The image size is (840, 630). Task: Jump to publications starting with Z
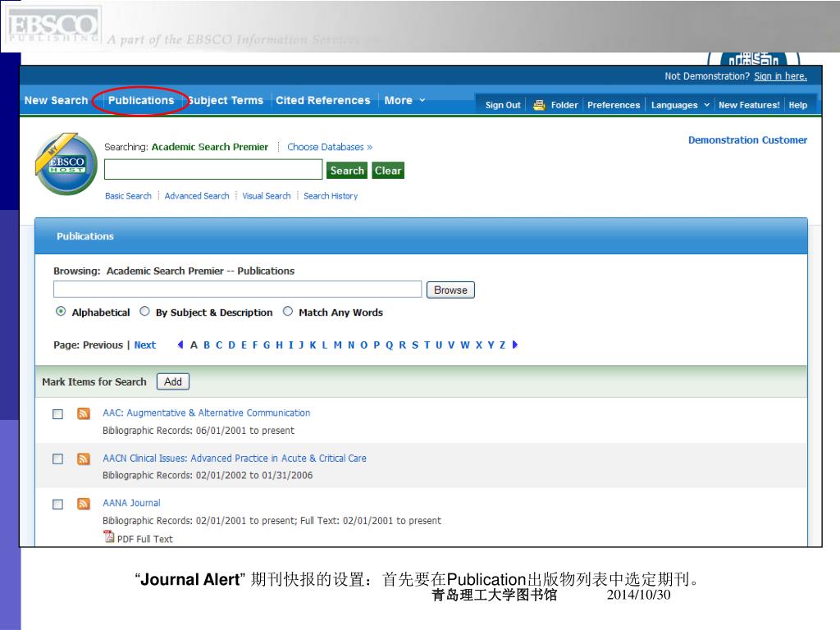tap(503, 345)
